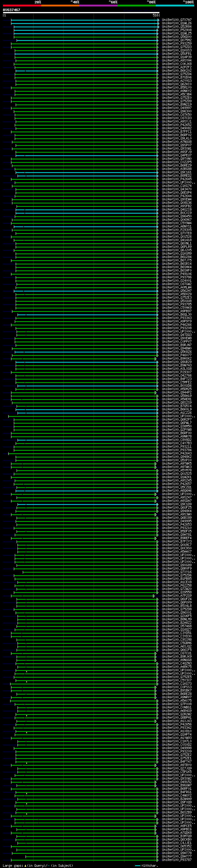Open the UniRef100_Q1WLZ6 hit label

(177, 23)
